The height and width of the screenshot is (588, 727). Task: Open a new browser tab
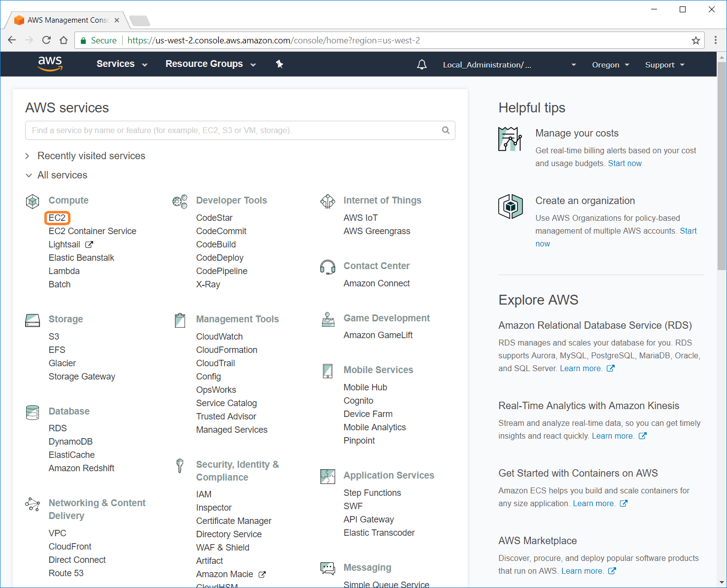click(139, 21)
